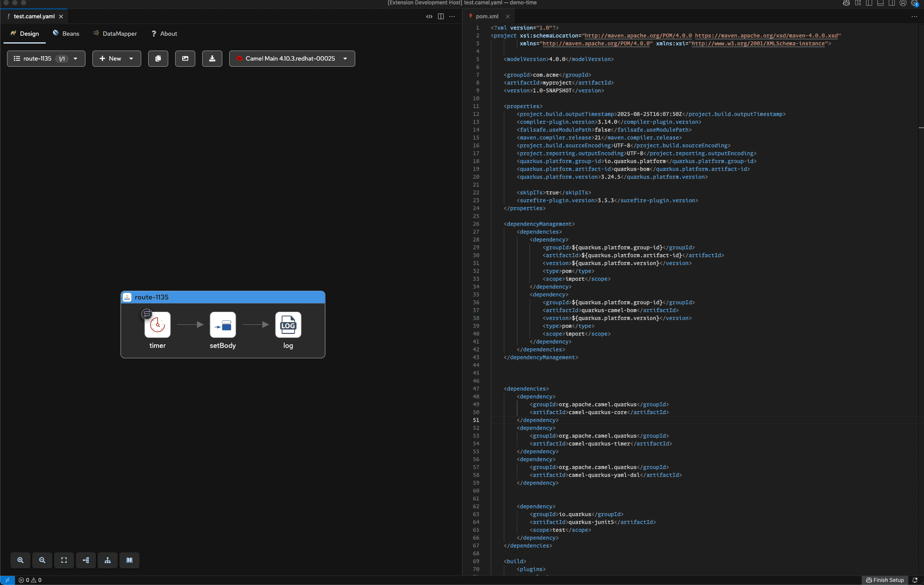Click the camel-quarkus-timer artifactId text
This screenshot has width=924, height=585.
[599, 444]
